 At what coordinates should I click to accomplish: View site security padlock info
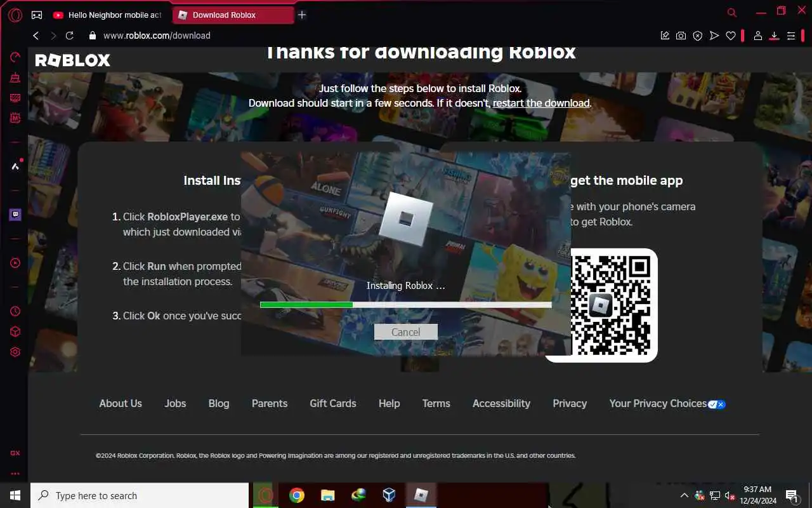pyautogui.click(x=93, y=36)
